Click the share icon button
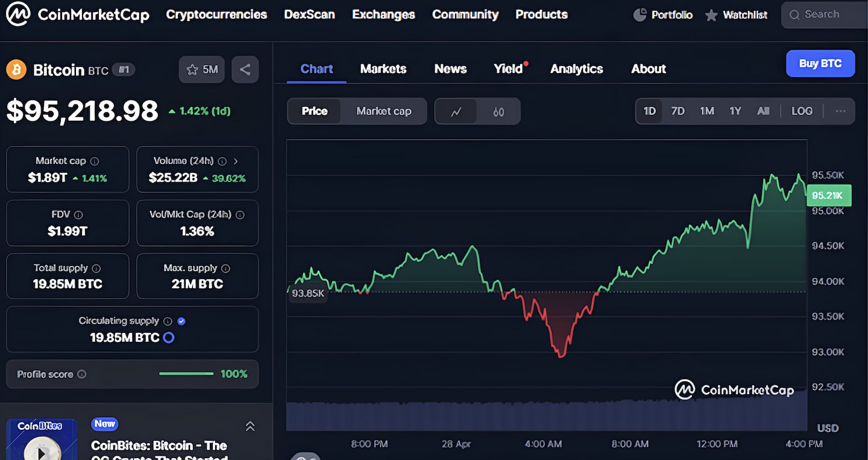 [x=245, y=70]
